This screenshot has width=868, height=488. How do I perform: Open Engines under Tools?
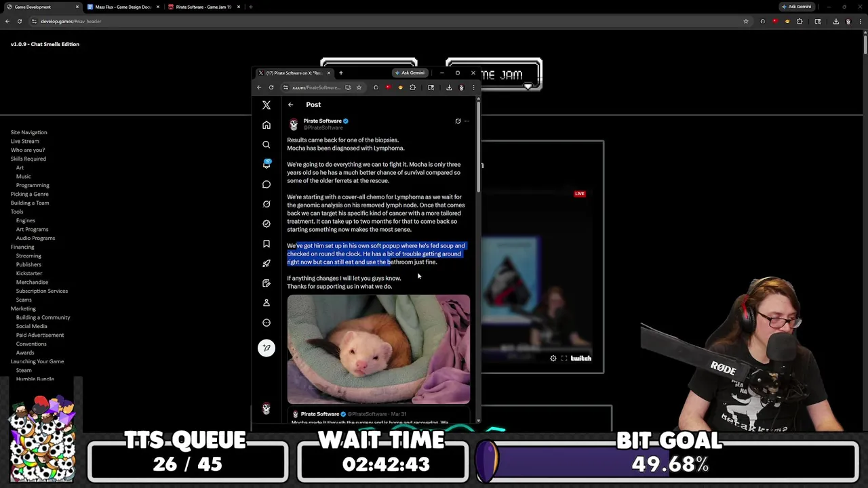coord(26,220)
